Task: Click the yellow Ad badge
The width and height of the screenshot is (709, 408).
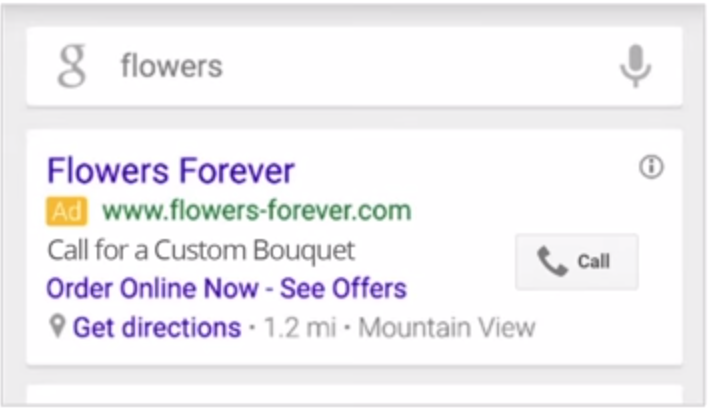Action: click(x=66, y=211)
